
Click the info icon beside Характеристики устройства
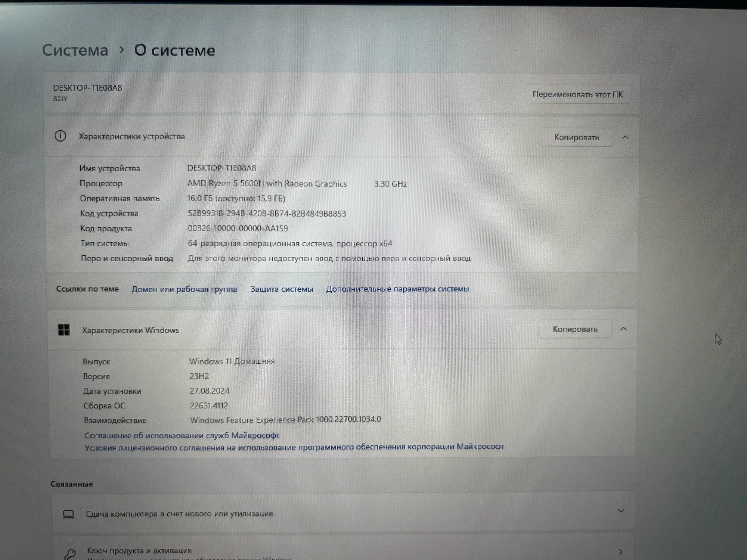pos(61,136)
